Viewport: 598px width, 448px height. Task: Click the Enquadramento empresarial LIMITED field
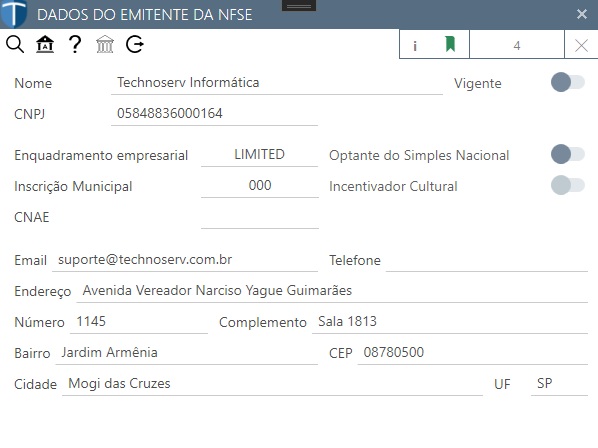(259, 155)
